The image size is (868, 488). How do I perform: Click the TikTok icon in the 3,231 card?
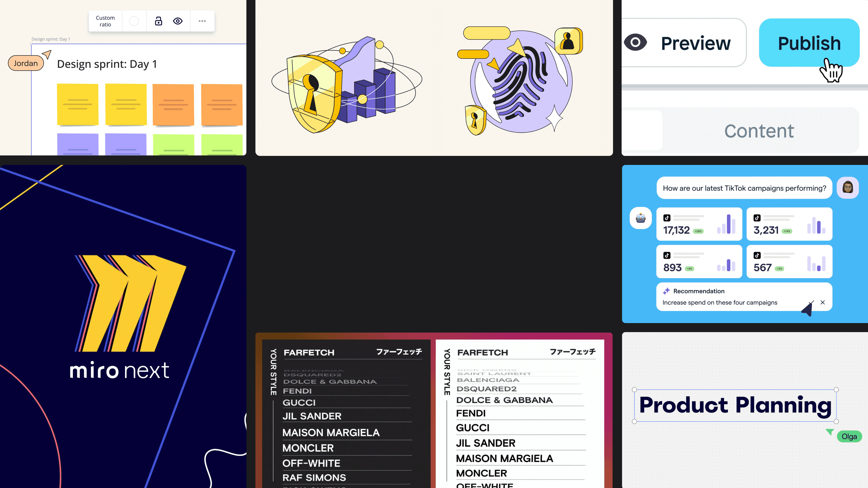[757, 218]
